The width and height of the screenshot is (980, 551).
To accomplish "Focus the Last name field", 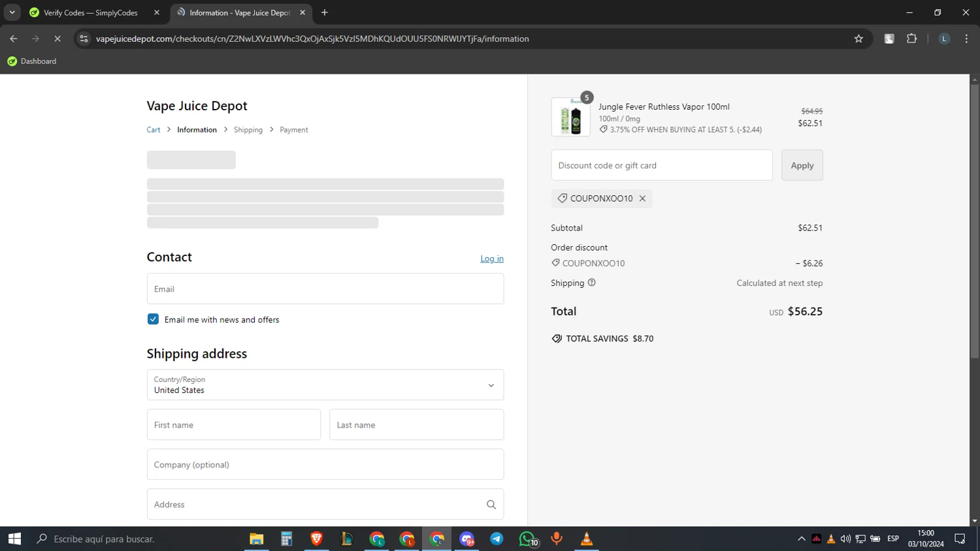I will click(417, 424).
